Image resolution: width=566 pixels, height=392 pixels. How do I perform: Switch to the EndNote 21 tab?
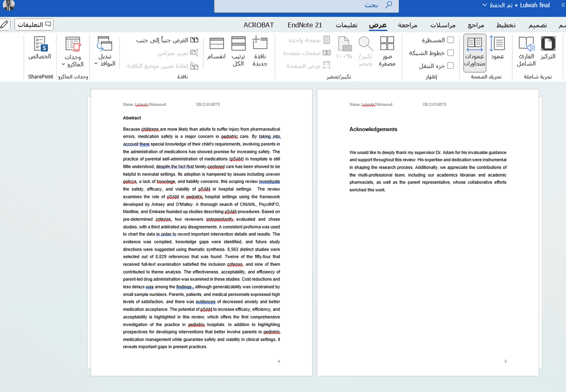pos(305,25)
